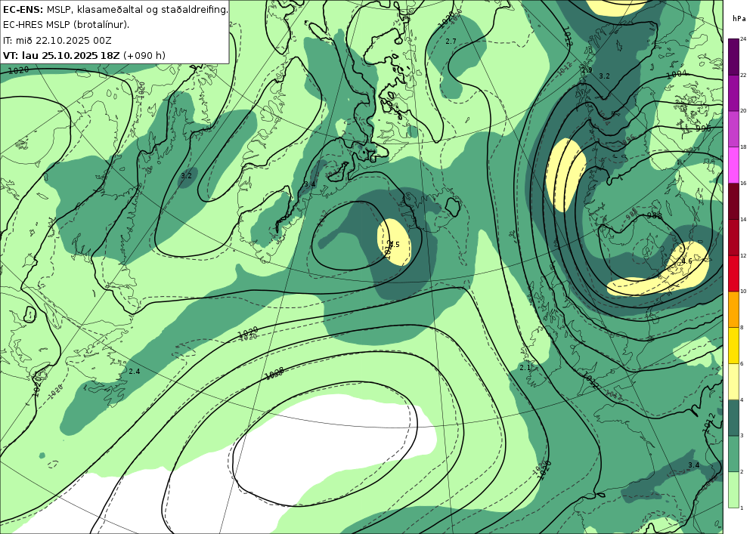Screen dimensions: 756x534
Task: Pick the pale yellow 4–6 hPa legend swatch
Action: click(733, 381)
